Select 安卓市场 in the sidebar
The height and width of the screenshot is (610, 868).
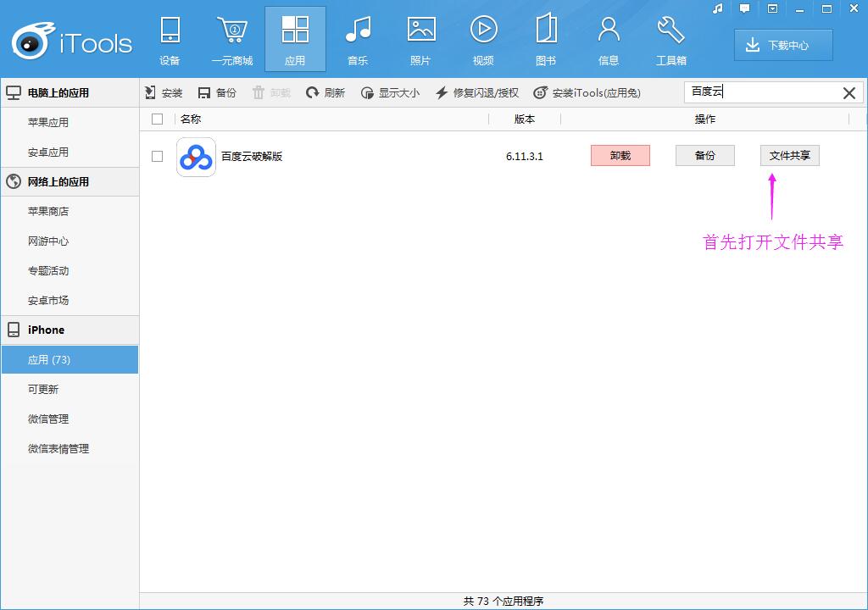pyautogui.click(x=70, y=300)
